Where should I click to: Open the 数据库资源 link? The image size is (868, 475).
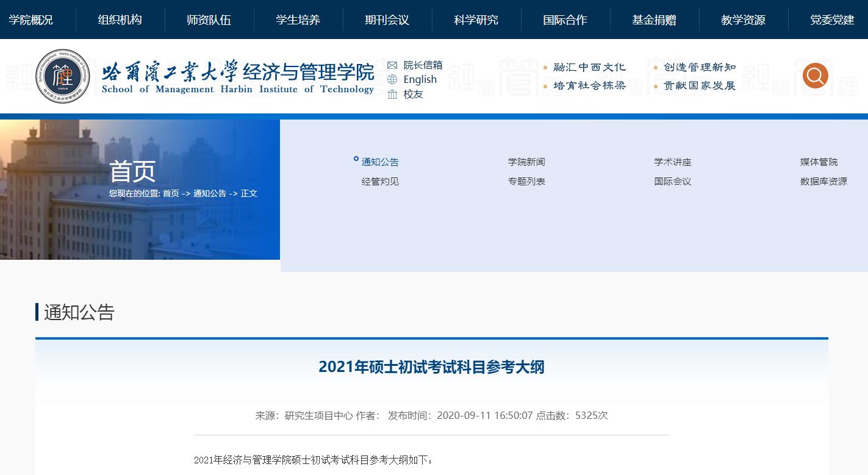pyautogui.click(x=823, y=182)
